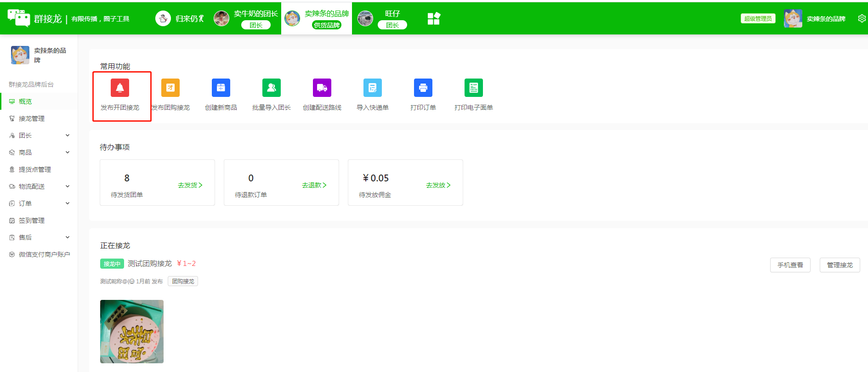Open the blue 创建新商品 icon
The height and width of the screenshot is (372, 868).
[221, 88]
